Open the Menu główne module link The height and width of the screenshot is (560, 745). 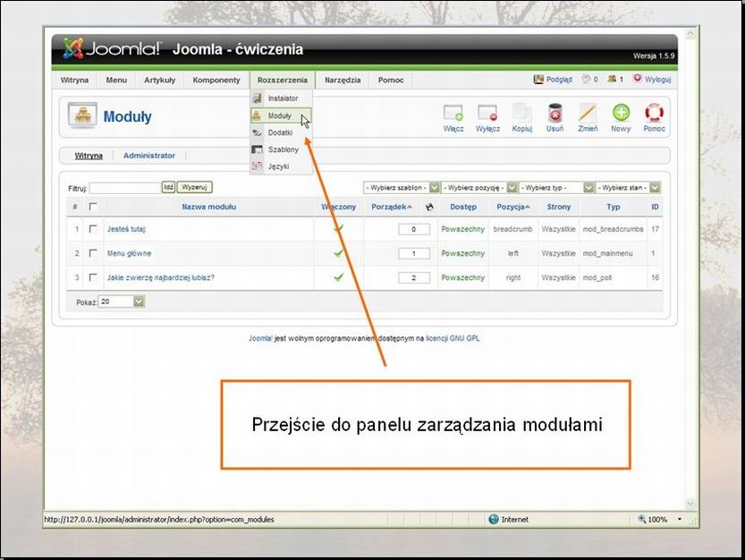click(129, 253)
